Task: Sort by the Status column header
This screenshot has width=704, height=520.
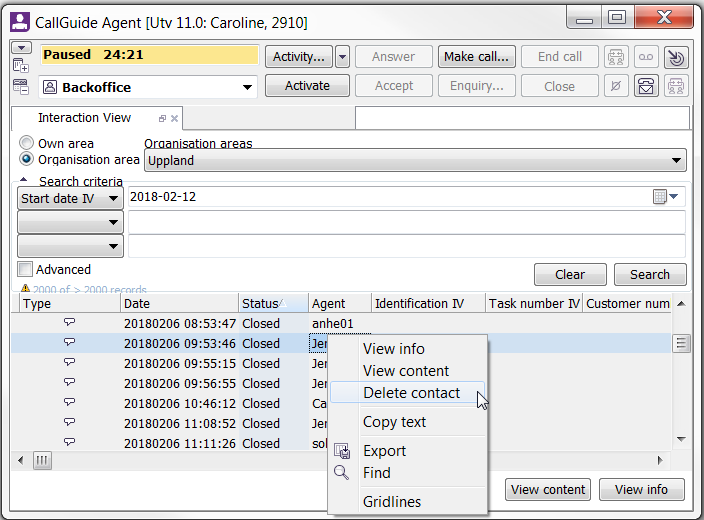Action: point(273,304)
